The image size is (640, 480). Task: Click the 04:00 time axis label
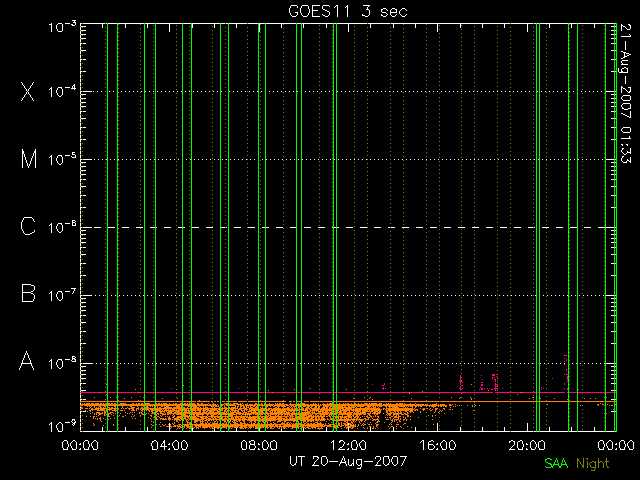[x=169, y=444]
